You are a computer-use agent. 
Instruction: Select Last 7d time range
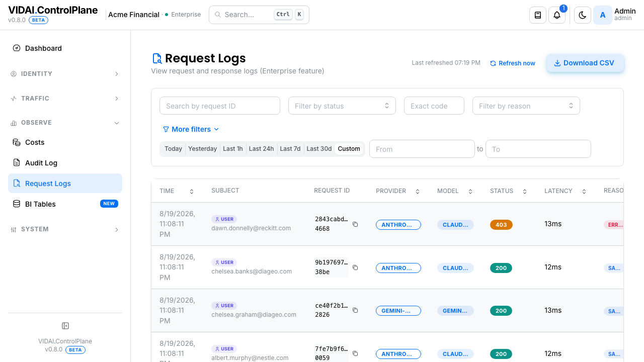(x=290, y=149)
